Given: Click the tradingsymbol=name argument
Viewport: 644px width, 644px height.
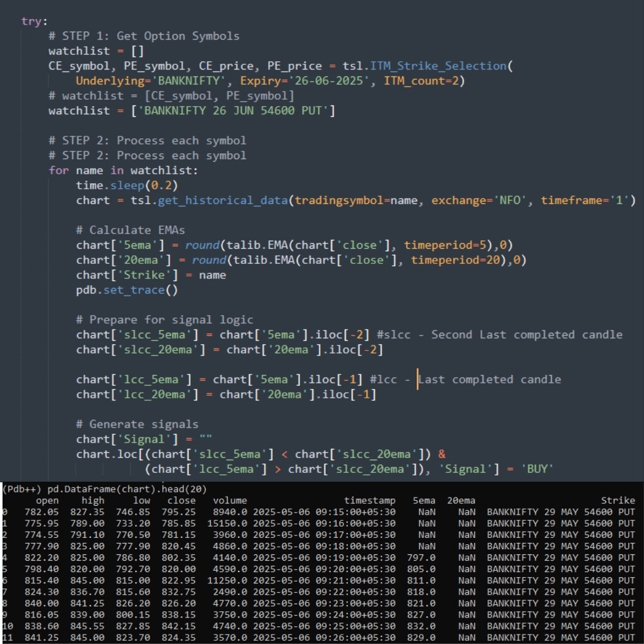Looking at the screenshot, I should tap(356, 200).
